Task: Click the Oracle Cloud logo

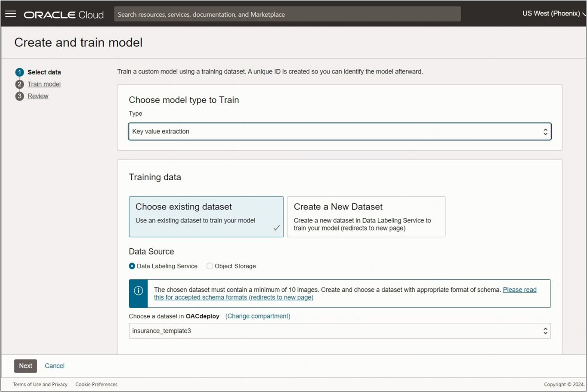Action: pos(63,14)
